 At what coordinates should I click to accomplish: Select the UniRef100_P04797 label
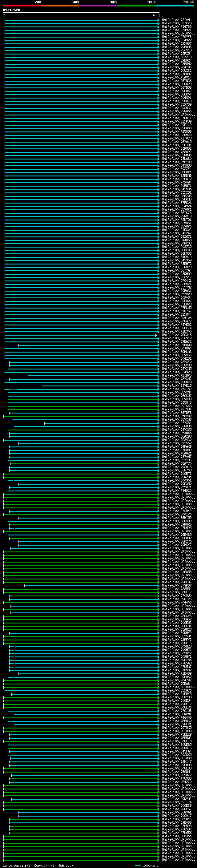click(x=177, y=681)
